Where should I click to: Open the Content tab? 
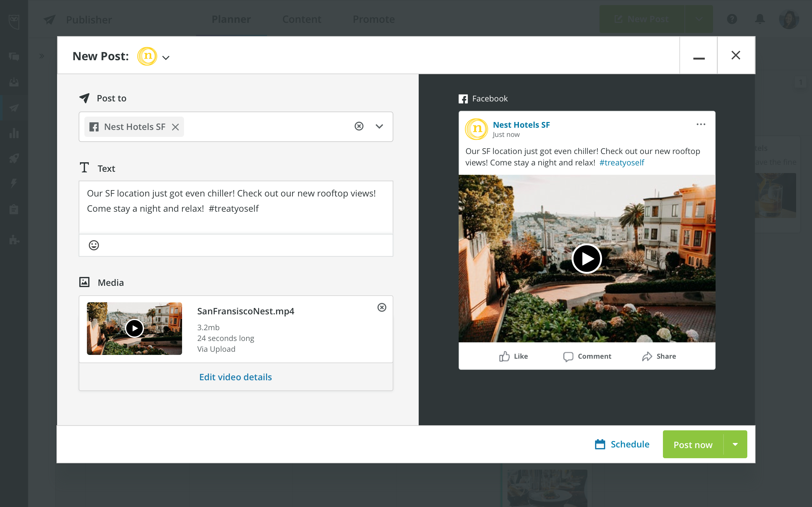point(302,19)
